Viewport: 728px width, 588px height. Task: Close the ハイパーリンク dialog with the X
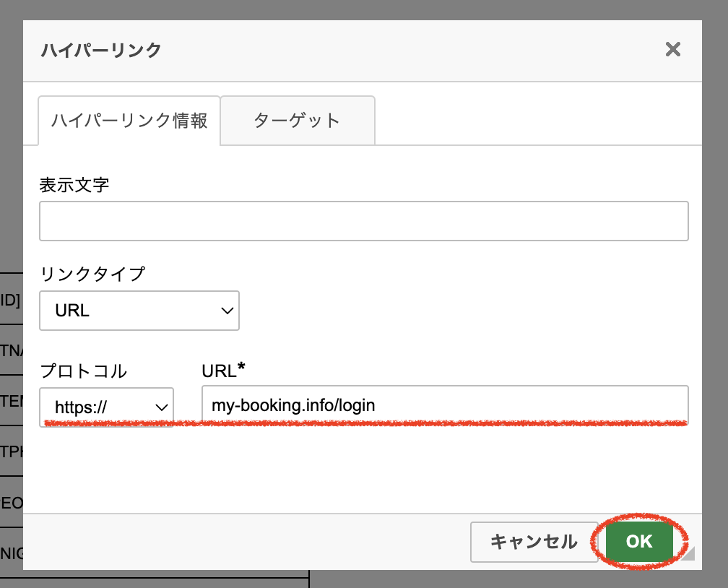point(672,50)
